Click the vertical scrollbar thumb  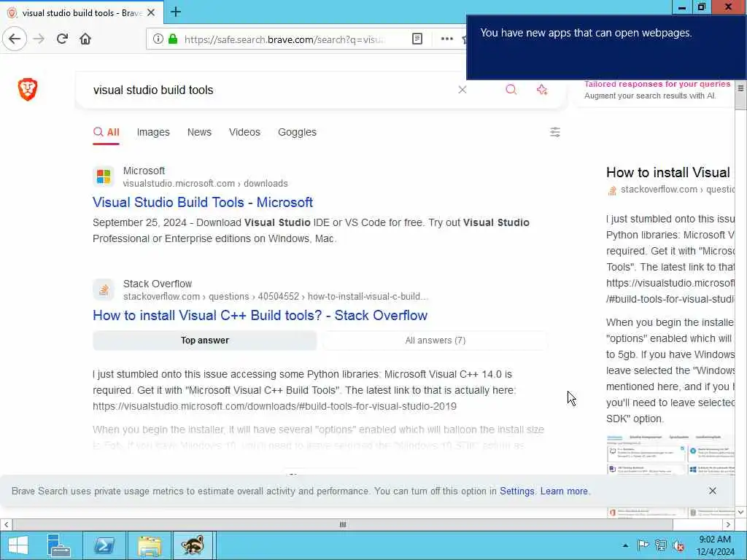pos(740,96)
